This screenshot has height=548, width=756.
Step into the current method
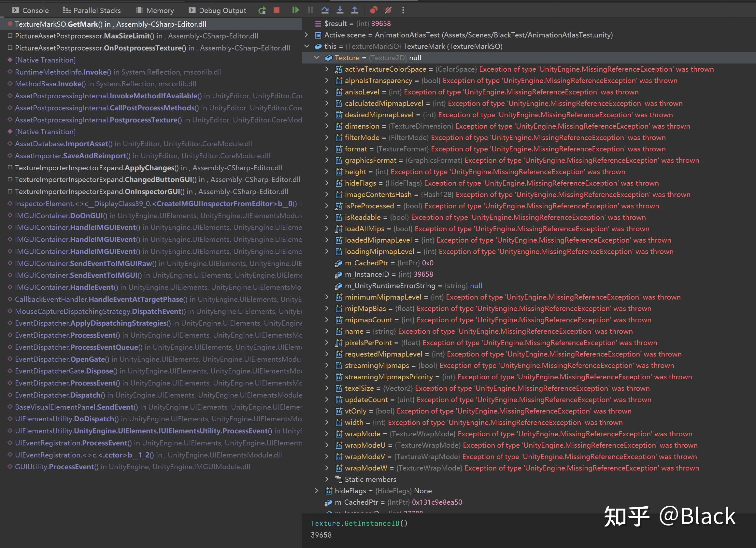tap(340, 10)
